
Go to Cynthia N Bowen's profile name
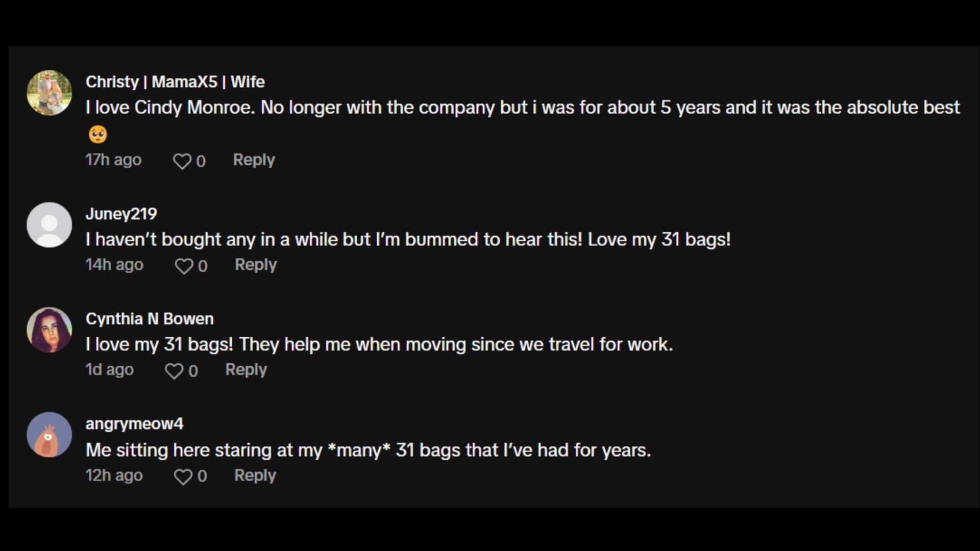point(150,319)
